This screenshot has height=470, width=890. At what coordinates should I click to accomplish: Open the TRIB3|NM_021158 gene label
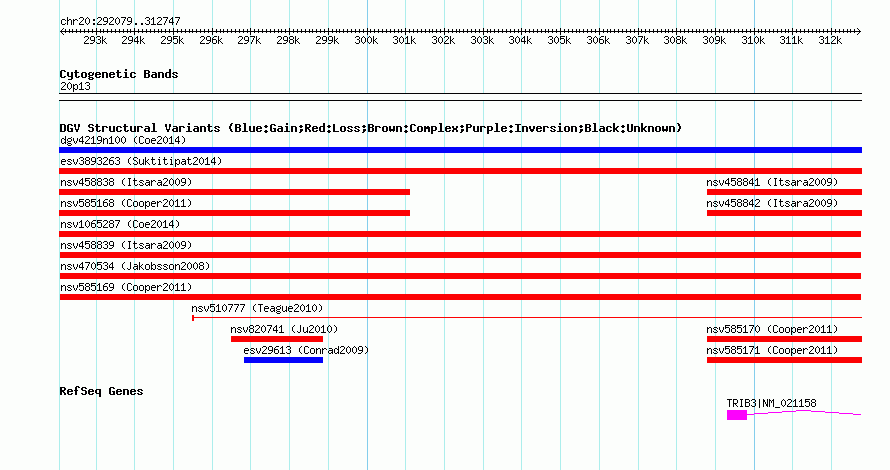pyautogui.click(x=771, y=403)
